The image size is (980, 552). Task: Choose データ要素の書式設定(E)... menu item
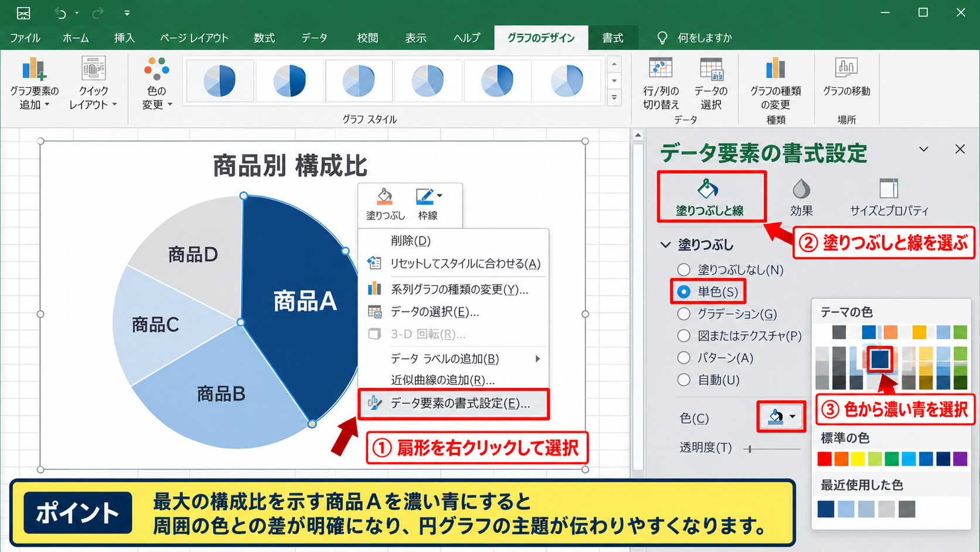(x=454, y=404)
